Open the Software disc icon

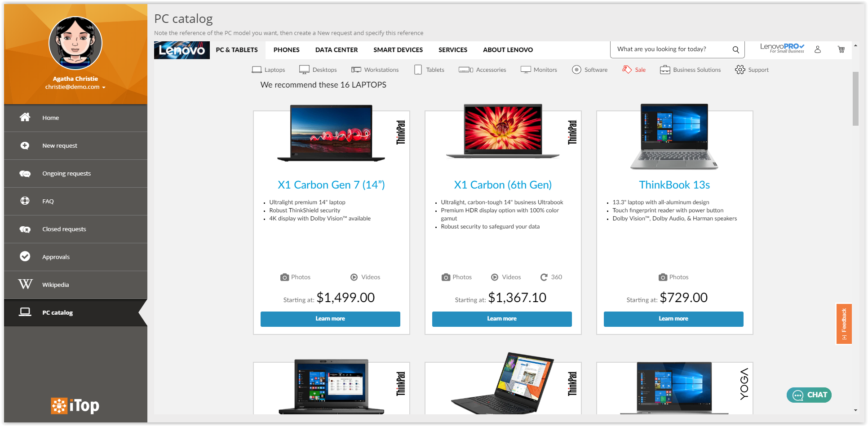point(576,70)
